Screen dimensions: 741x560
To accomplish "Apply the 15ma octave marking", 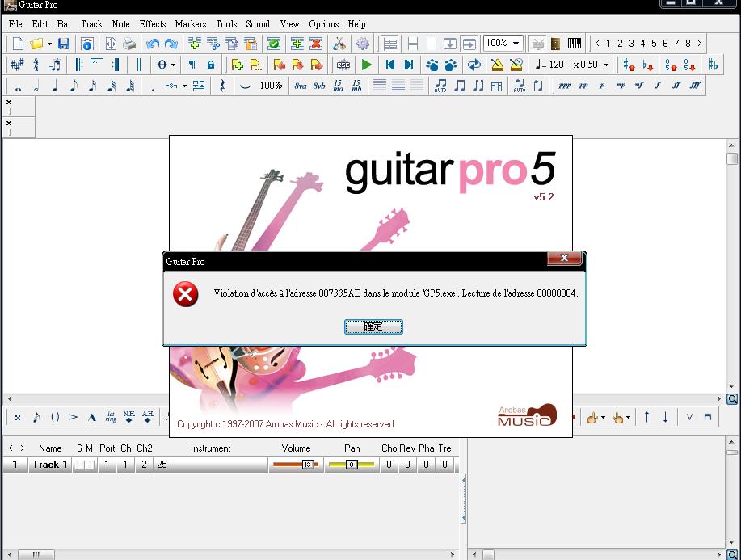I will 338,86.
